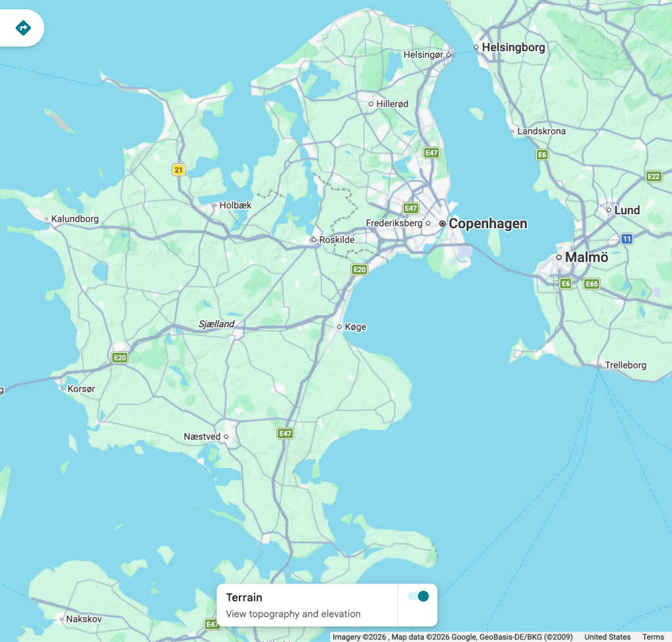Click the E22 highway shield

tap(654, 176)
